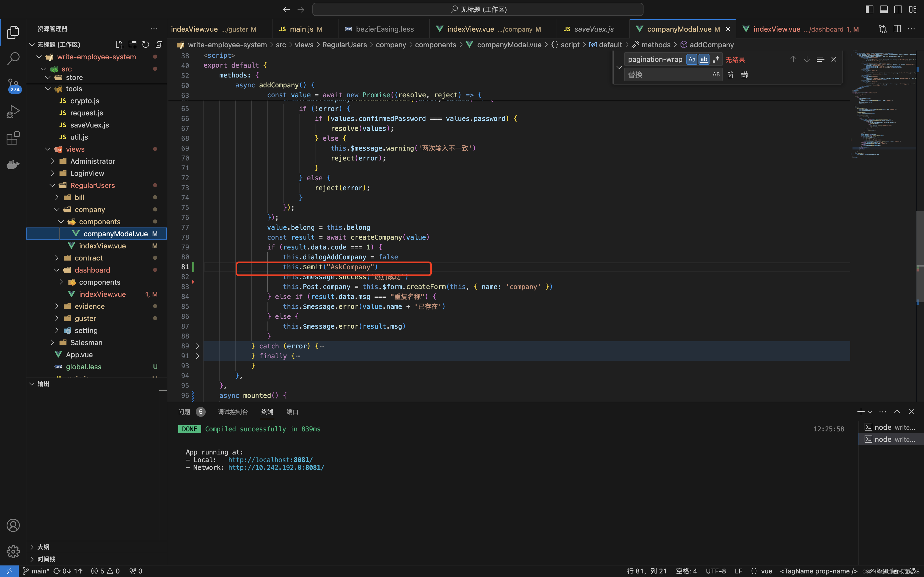
Task: Open the localhost:8081 link in terminal
Action: tap(270, 460)
